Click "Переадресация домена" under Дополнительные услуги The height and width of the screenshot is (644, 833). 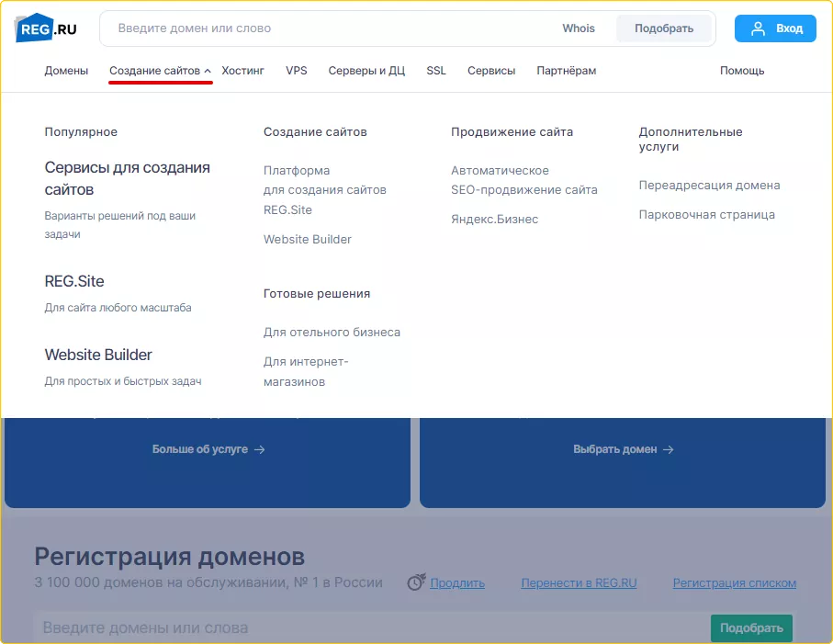point(710,185)
